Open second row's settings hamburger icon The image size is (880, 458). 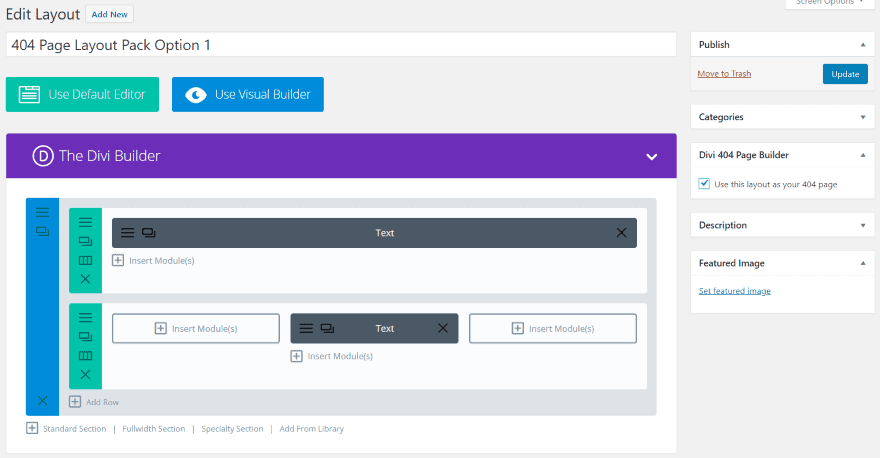(85, 318)
